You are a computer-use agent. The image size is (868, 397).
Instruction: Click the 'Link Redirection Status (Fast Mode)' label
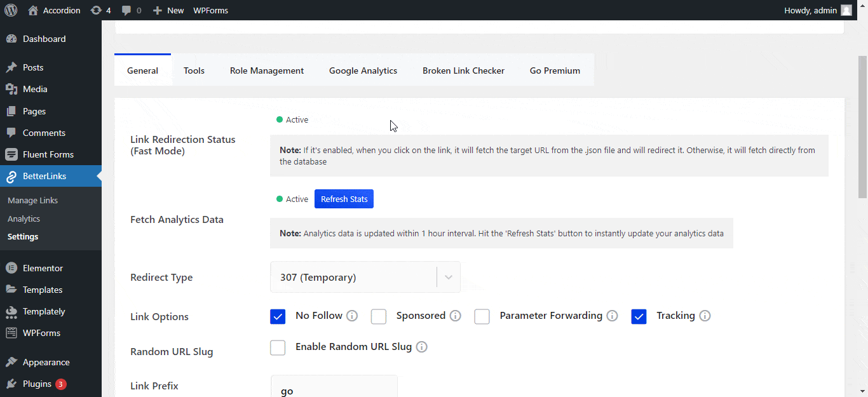[183, 145]
